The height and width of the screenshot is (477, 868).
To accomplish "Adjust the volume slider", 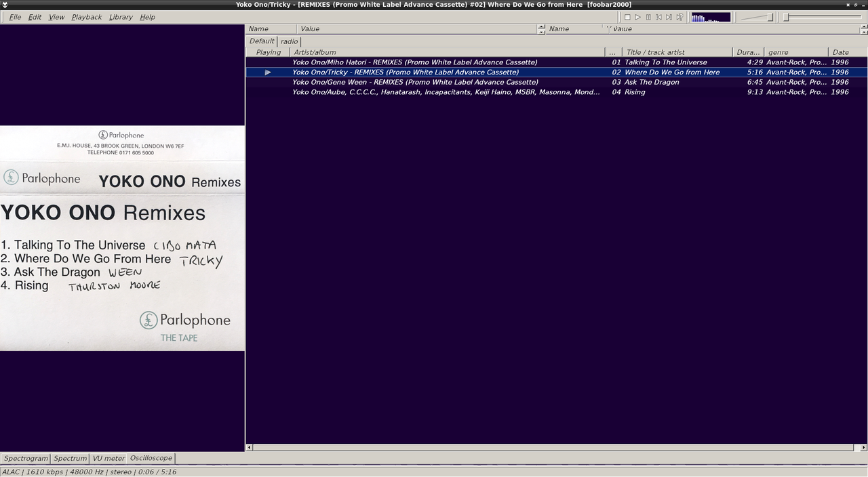I will tap(757, 17).
